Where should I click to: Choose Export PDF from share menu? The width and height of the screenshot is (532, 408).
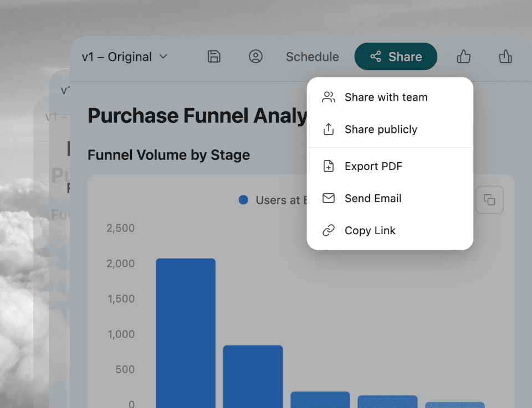(390, 166)
